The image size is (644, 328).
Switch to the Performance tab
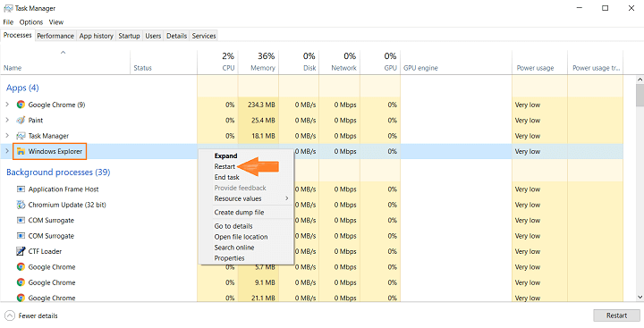[x=55, y=36]
